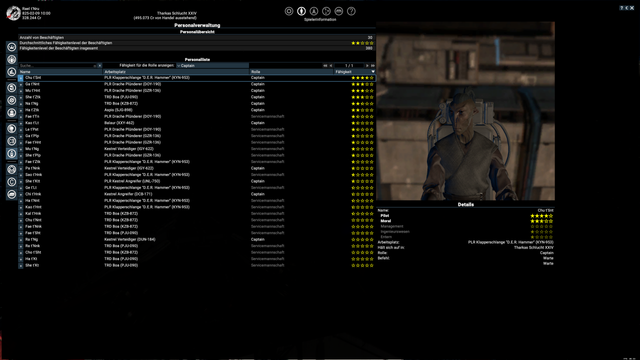Sort by Arbeitsplatz column header
This screenshot has width=640, height=360.
tap(176, 71)
